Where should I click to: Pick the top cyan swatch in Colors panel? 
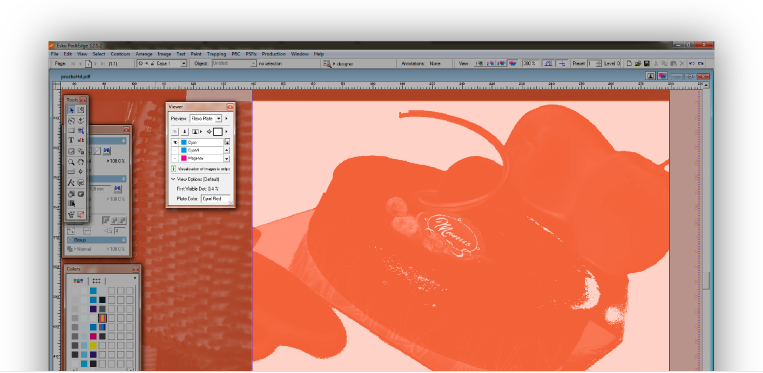(93, 290)
